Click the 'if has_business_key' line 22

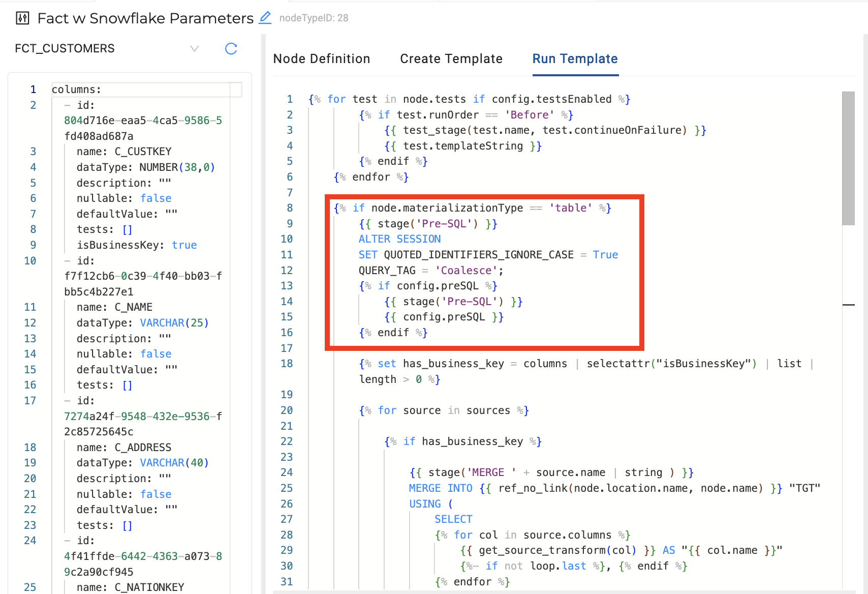[x=463, y=441]
